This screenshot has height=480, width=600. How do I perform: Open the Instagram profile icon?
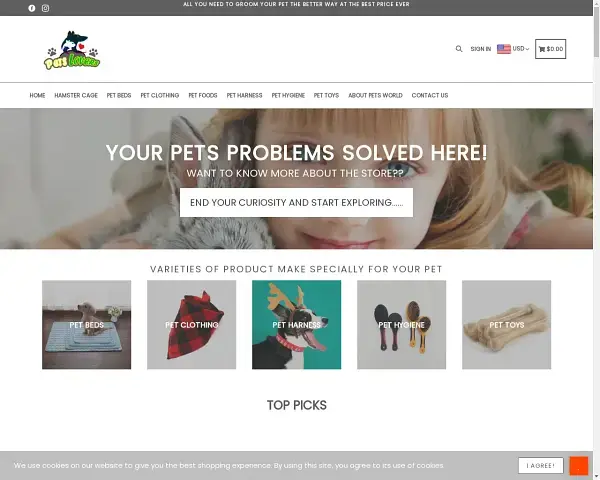[45, 8]
